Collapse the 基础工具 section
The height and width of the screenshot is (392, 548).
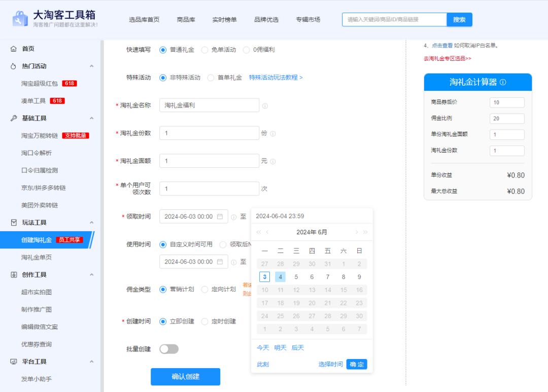(x=91, y=118)
